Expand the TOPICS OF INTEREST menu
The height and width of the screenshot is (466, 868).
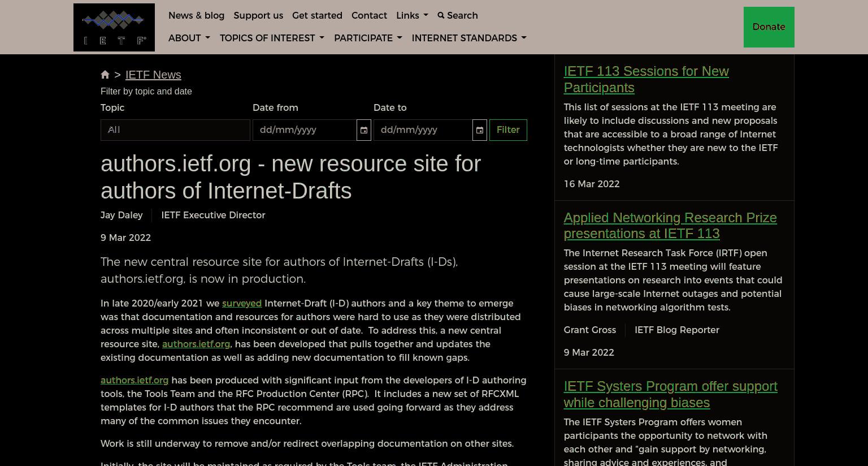point(272,38)
